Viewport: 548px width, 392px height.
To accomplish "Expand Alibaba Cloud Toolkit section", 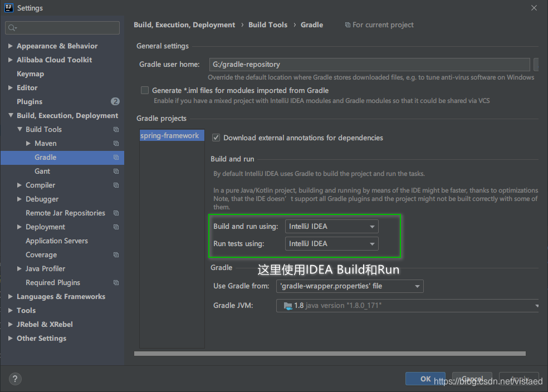I will click(11, 60).
